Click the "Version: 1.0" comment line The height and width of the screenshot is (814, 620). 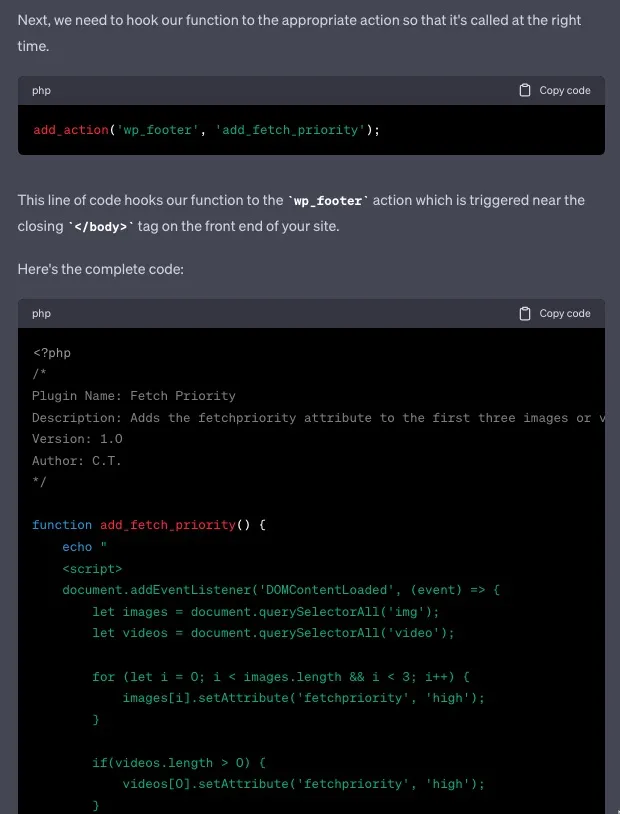point(77,439)
